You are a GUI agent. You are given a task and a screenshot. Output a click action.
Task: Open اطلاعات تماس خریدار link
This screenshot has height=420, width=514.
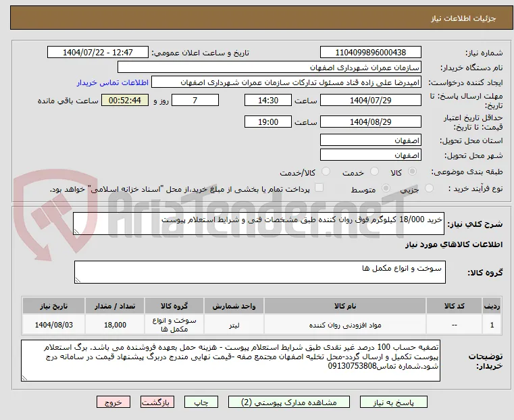(x=113, y=82)
